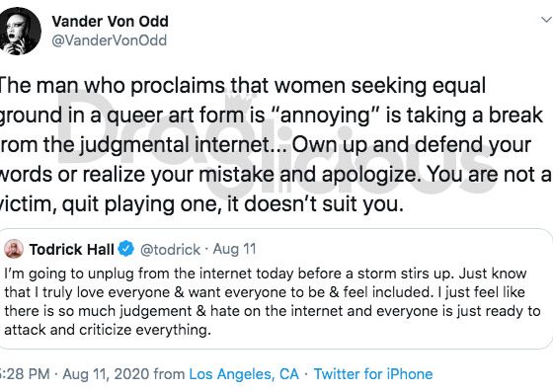The height and width of the screenshot is (392, 553).
Task: Click the blue verified badge icon
Action: pyautogui.click(x=126, y=249)
